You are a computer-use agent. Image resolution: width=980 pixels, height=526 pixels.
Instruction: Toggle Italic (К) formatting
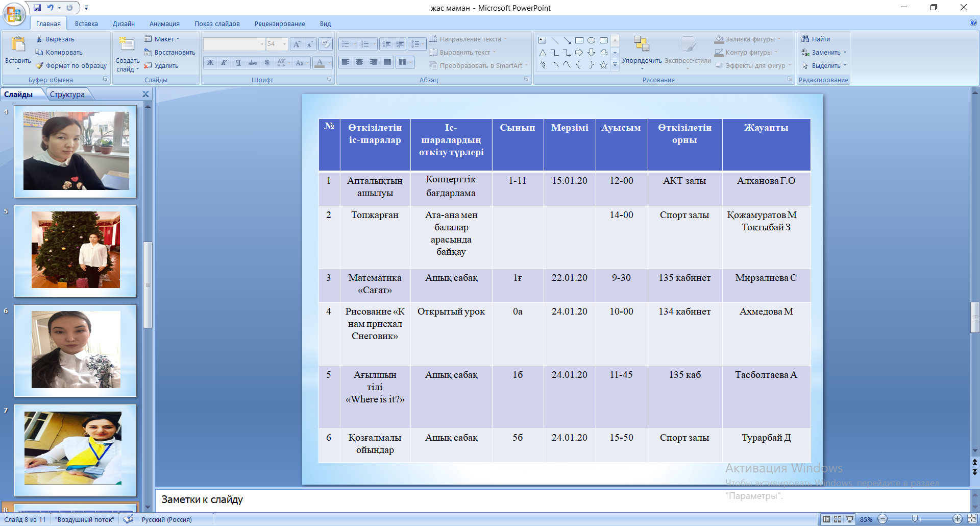click(x=224, y=63)
